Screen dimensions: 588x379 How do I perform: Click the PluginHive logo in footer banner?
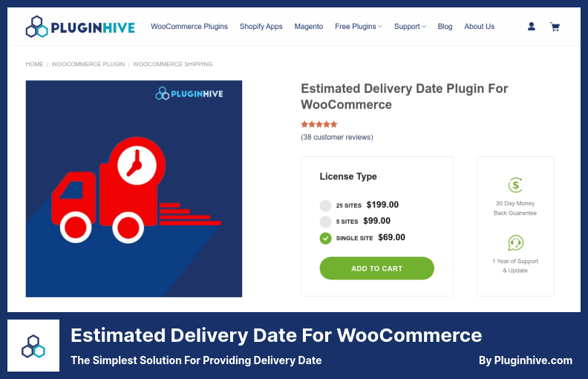33,346
